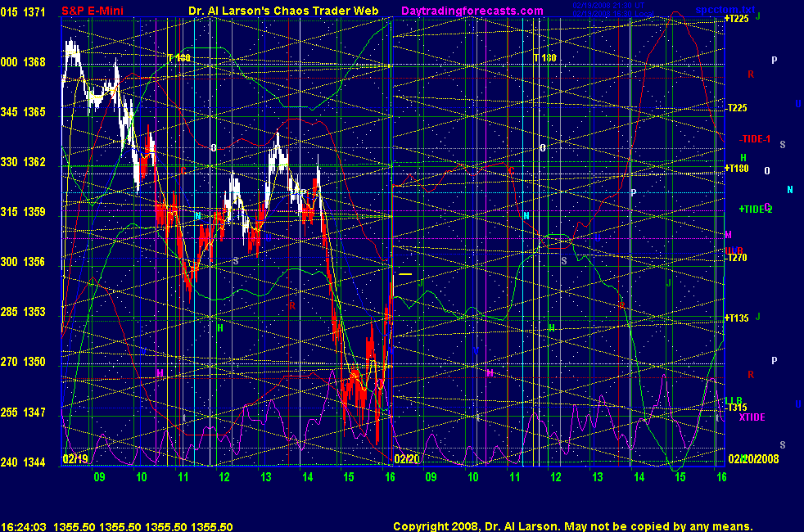
Task: Click the S&P E-Mini chart title
Action: tap(93, 11)
